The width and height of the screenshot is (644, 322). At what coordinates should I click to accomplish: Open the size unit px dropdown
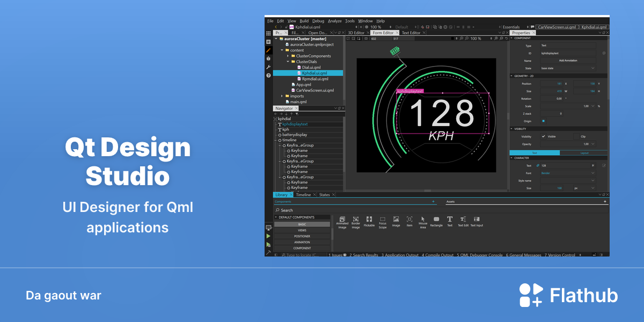[x=584, y=188]
